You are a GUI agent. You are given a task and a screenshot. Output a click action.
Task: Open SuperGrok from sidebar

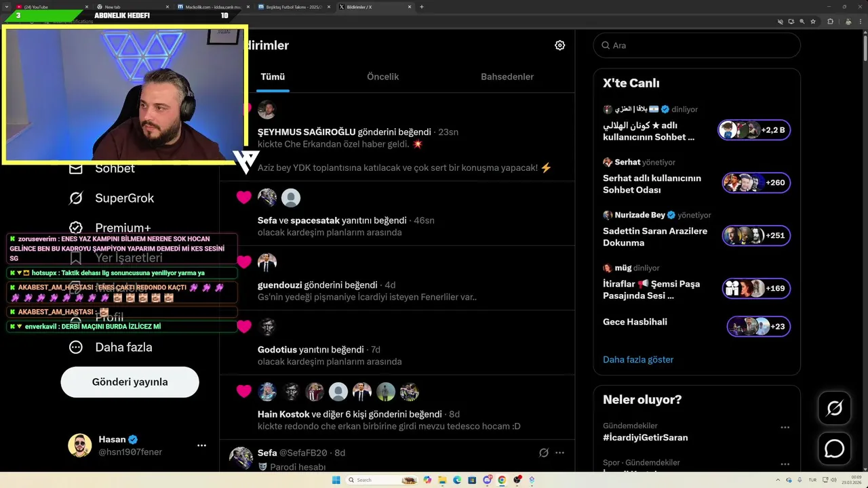coord(111,198)
